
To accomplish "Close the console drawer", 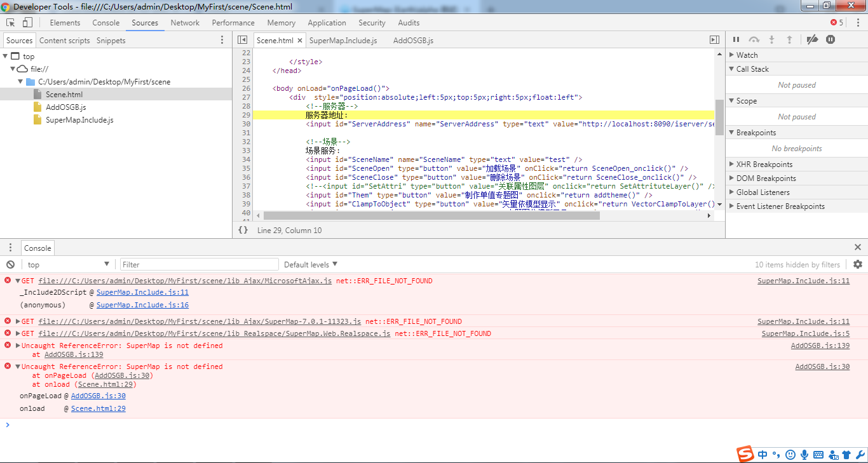I will coord(858,247).
